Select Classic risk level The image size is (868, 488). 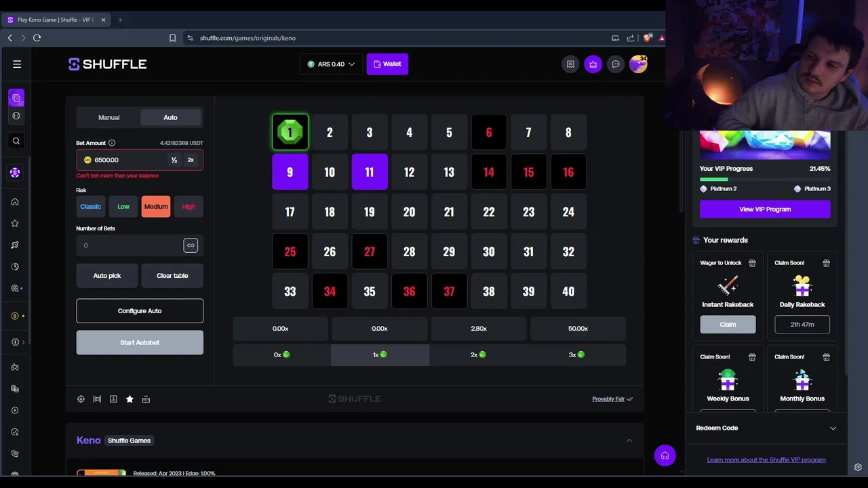(x=90, y=207)
